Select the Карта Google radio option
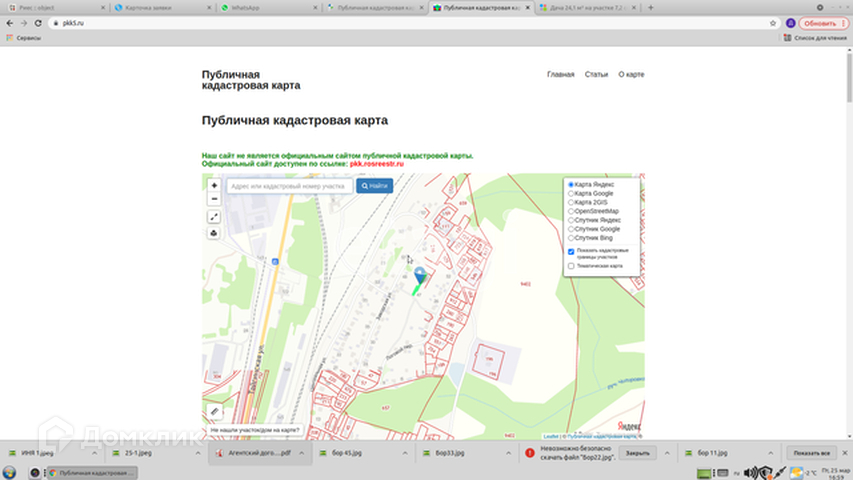Image resolution: width=853 pixels, height=480 pixels. click(571, 194)
